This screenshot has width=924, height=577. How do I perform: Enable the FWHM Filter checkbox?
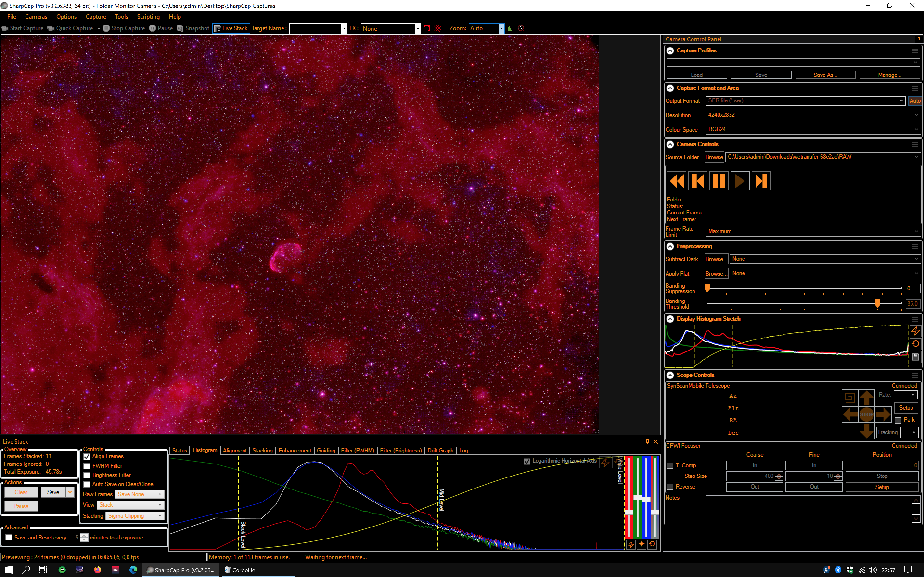tap(87, 466)
